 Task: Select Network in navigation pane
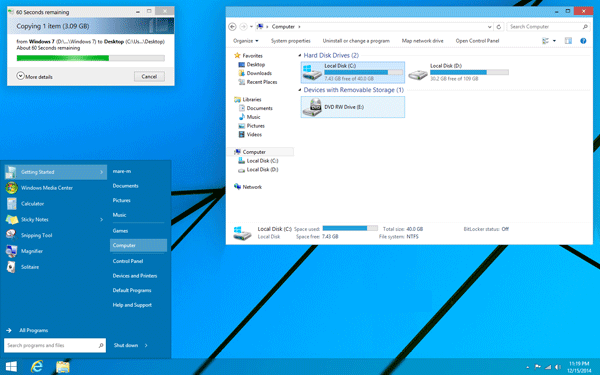[x=248, y=187]
